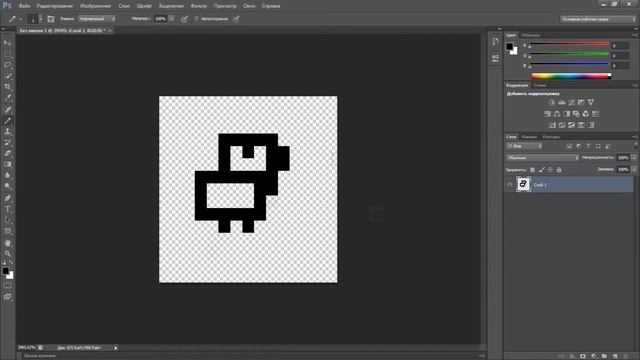Select the Eyedropper tool

click(7, 98)
